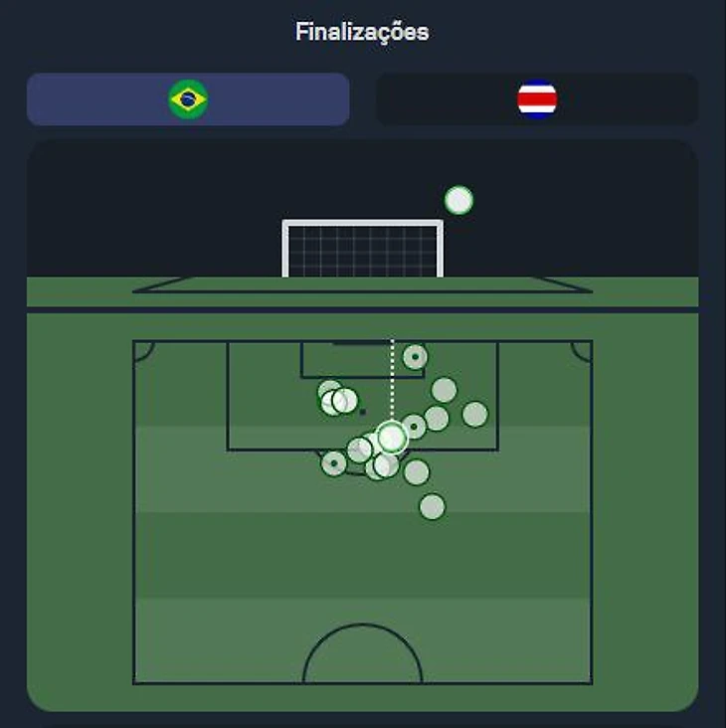Click the white dotted shot trajectory line
This screenshot has width=726, height=728.
click(392, 380)
